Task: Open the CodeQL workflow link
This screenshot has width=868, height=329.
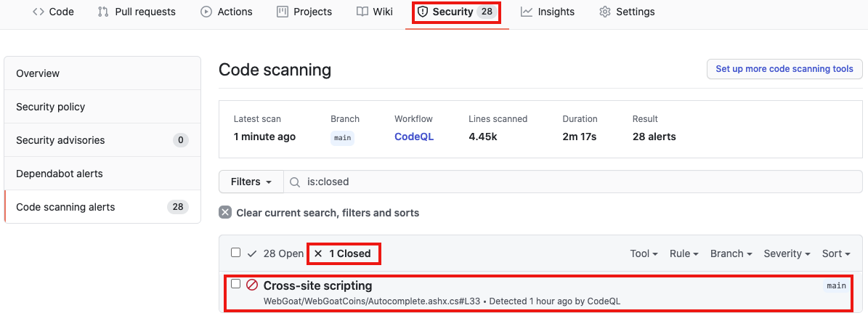Action: point(414,137)
